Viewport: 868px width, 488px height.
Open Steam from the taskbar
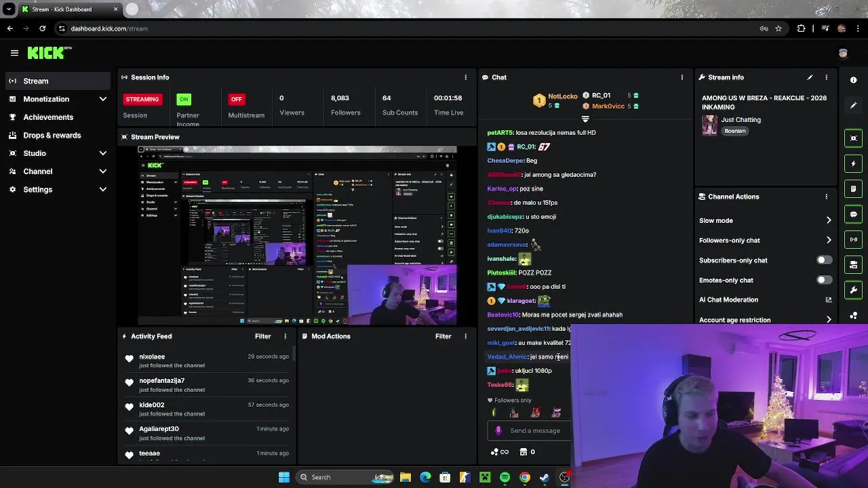[x=545, y=477]
